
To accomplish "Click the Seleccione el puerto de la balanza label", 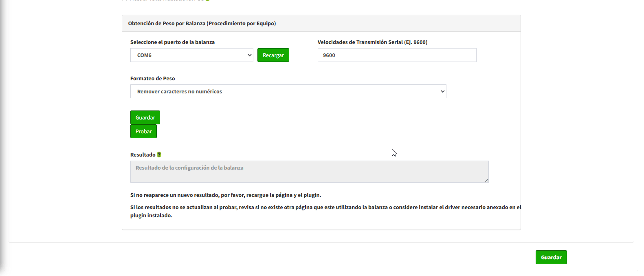I will tap(172, 42).
